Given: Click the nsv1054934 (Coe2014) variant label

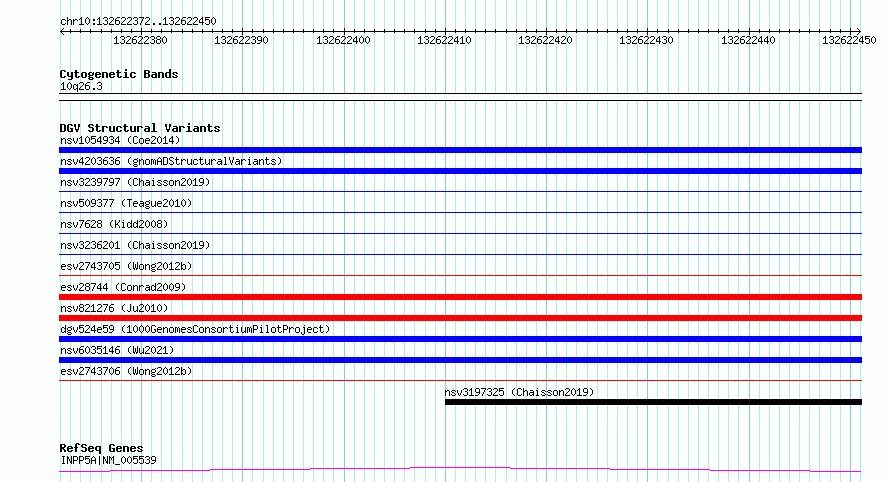Looking at the screenshot, I should pos(120,140).
